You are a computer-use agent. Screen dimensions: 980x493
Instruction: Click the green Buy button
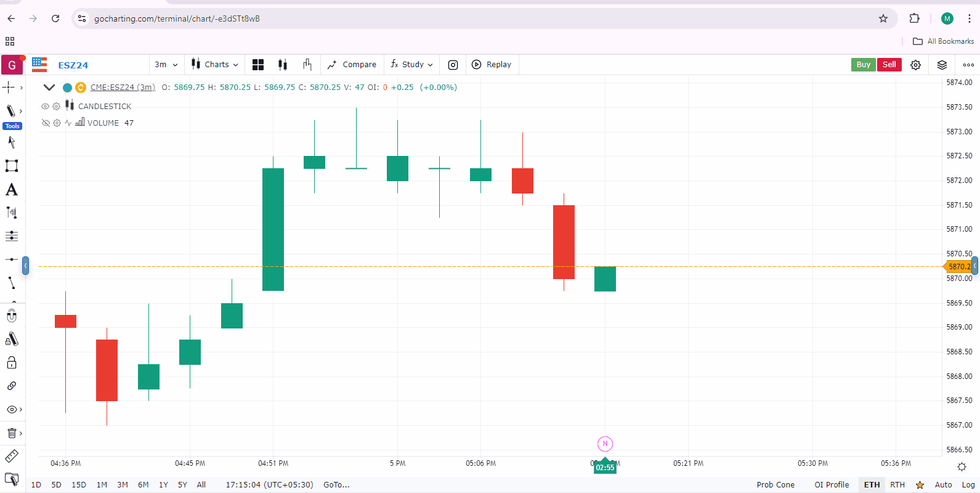point(863,65)
